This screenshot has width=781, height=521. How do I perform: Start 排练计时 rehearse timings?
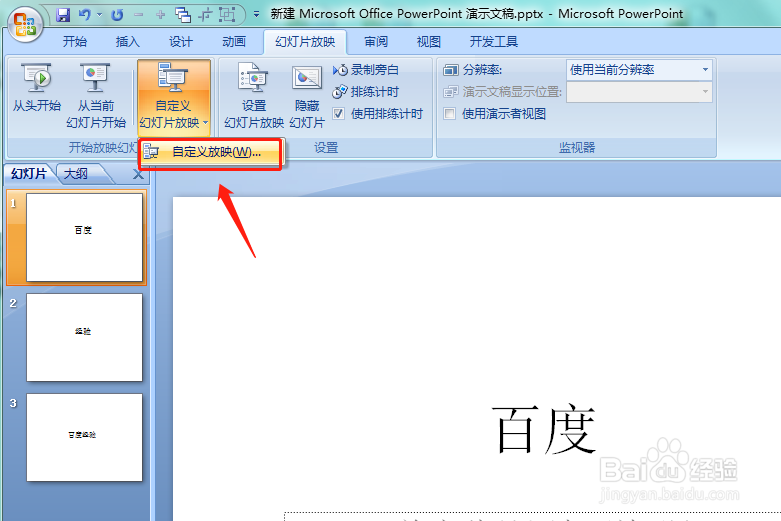point(366,92)
